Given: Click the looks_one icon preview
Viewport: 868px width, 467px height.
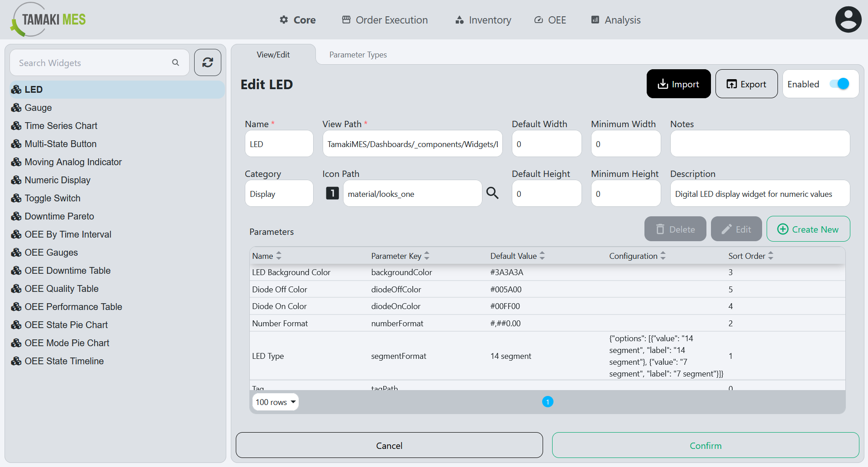Looking at the screenshot, I should (332, 193).
